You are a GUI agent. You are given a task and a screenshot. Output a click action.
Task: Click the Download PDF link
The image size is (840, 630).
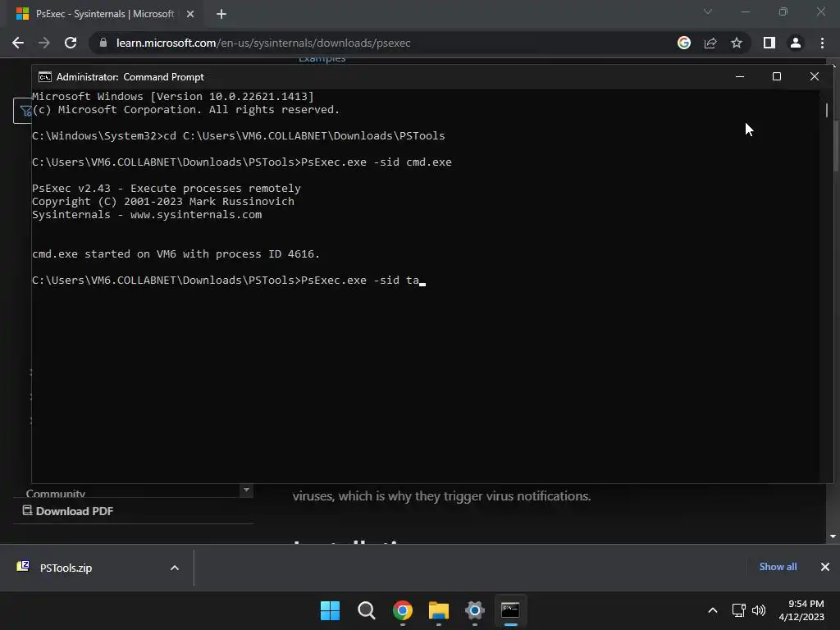(x=68, y=511)
